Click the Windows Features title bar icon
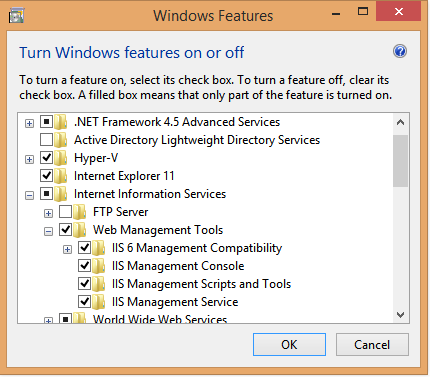The height and width of the screenshot is (377, 430). 17,16
